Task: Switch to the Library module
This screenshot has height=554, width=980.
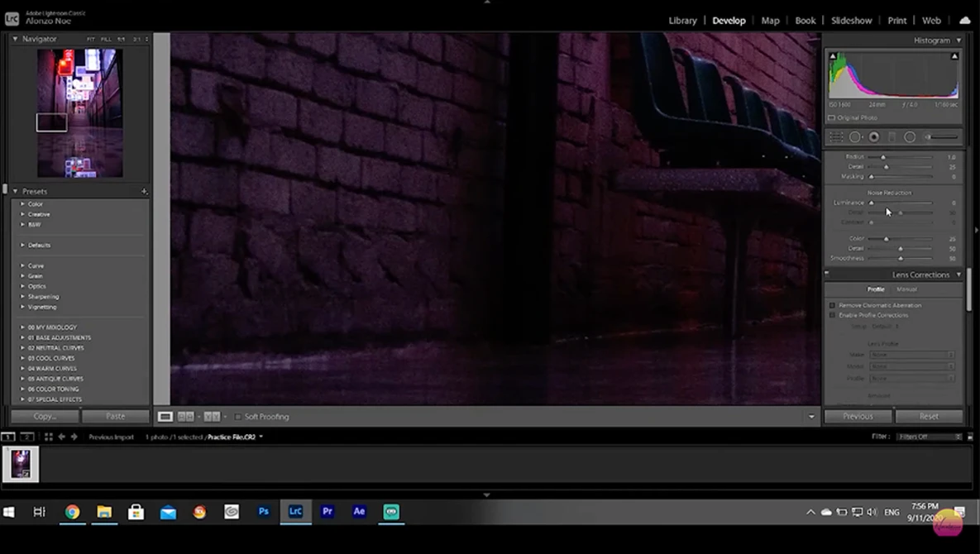Action: [682, 21]
